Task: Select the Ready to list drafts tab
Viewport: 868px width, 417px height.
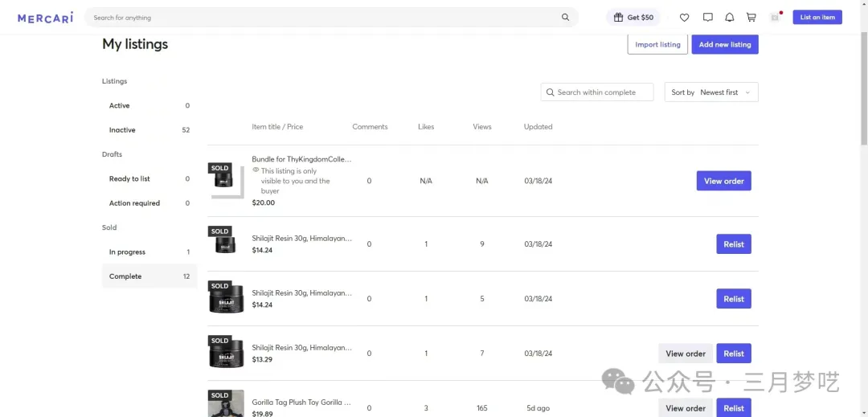Action: tap(149, 178)
